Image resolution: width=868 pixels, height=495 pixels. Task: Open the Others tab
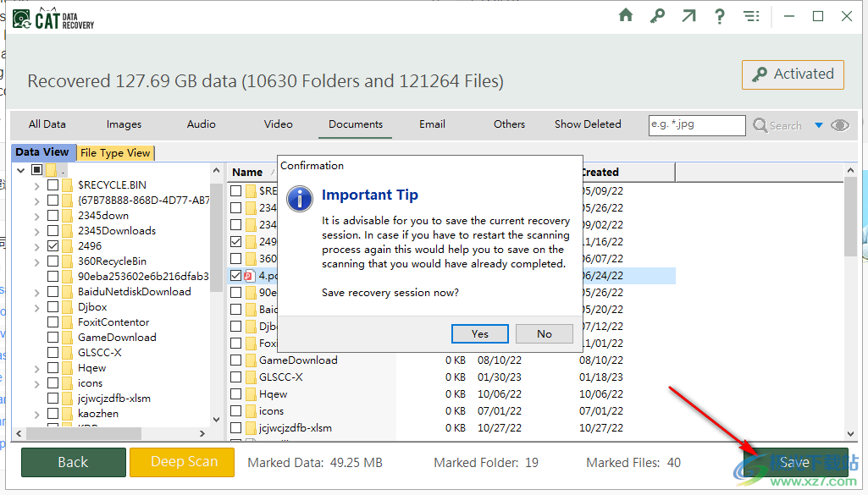tap(509, 124)
